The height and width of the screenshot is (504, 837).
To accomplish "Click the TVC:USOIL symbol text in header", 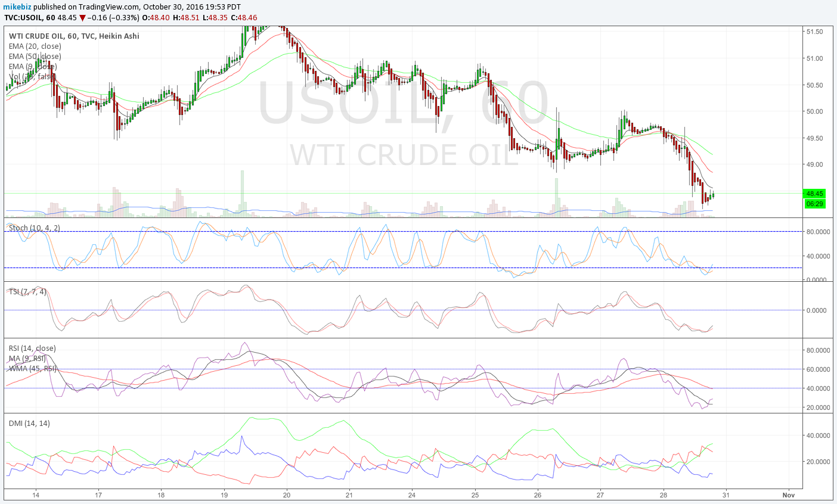I will [x=24, y=17].
